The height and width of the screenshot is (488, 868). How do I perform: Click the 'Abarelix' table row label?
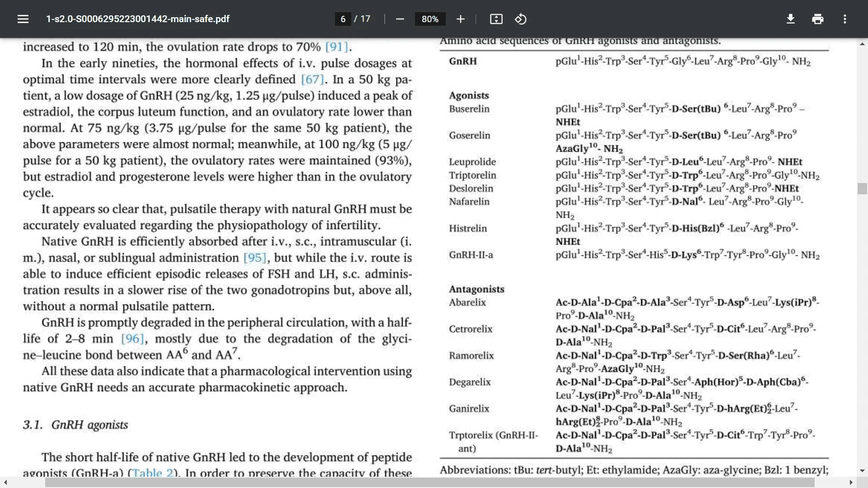[467, 302]
